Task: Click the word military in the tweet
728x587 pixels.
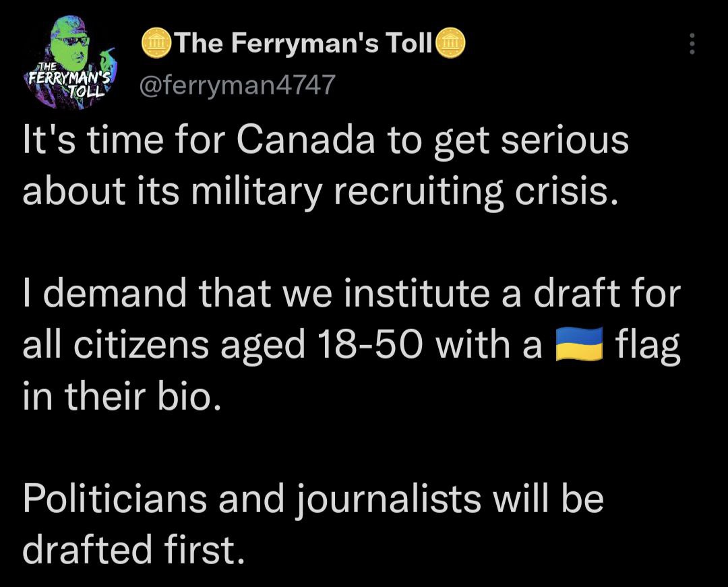Action: (255, 191)
